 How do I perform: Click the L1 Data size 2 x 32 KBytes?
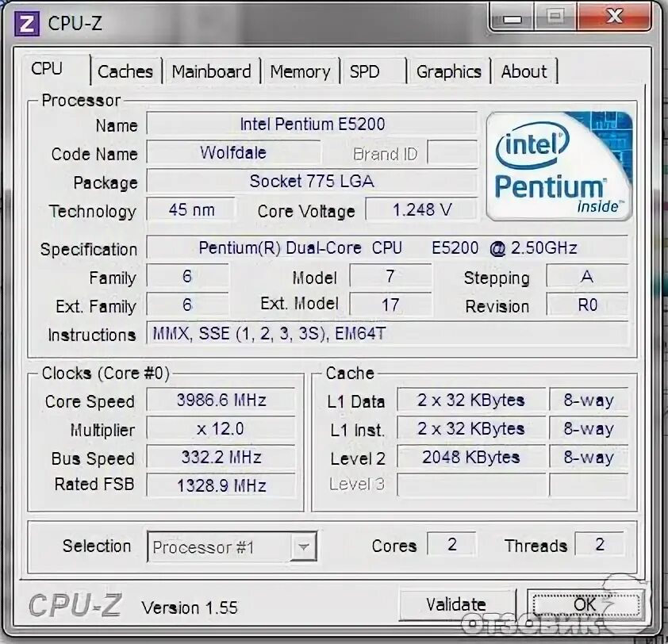[471, 400]
